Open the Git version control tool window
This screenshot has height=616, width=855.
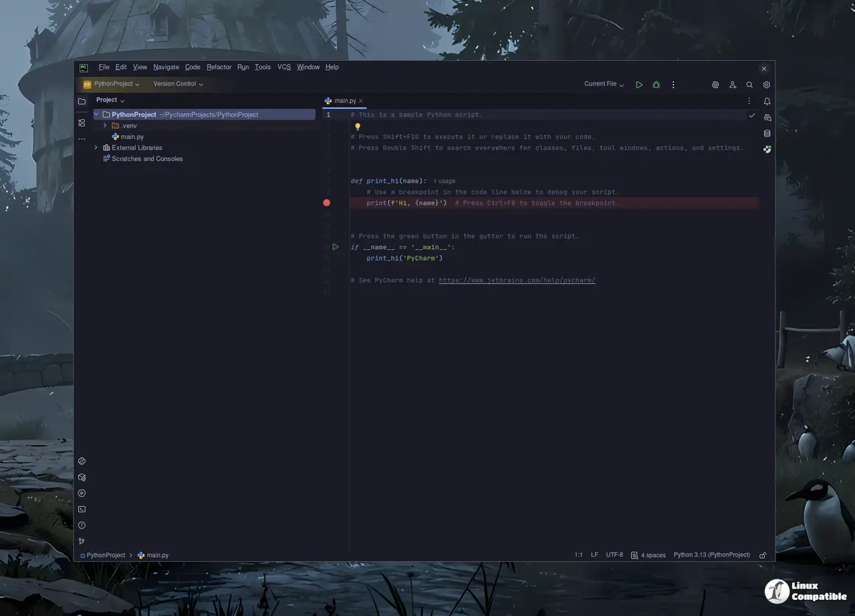pos(81,541)
